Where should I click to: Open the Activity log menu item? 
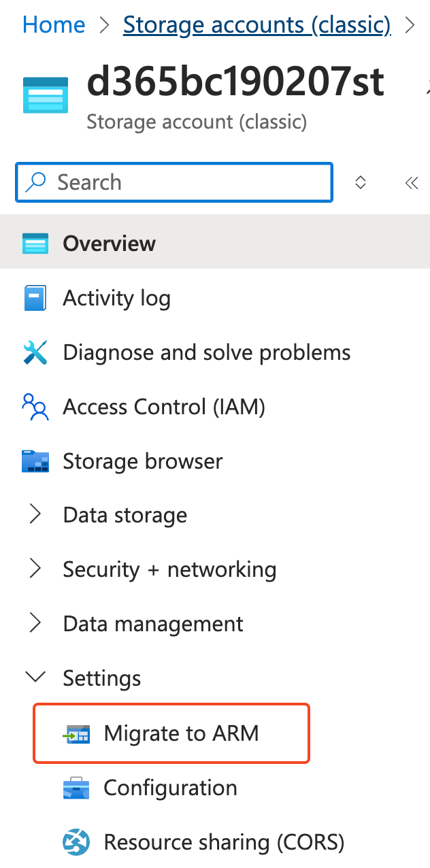[116, 298]
